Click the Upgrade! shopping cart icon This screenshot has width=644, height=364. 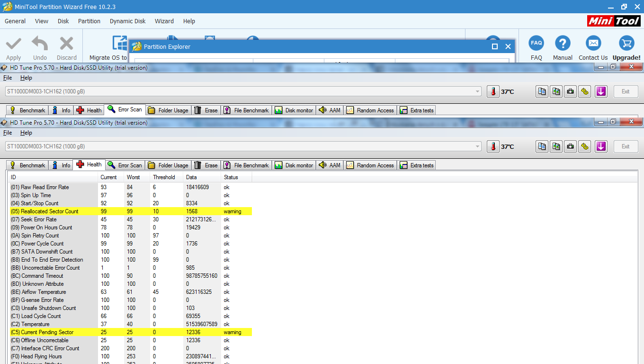click(626, 43)
